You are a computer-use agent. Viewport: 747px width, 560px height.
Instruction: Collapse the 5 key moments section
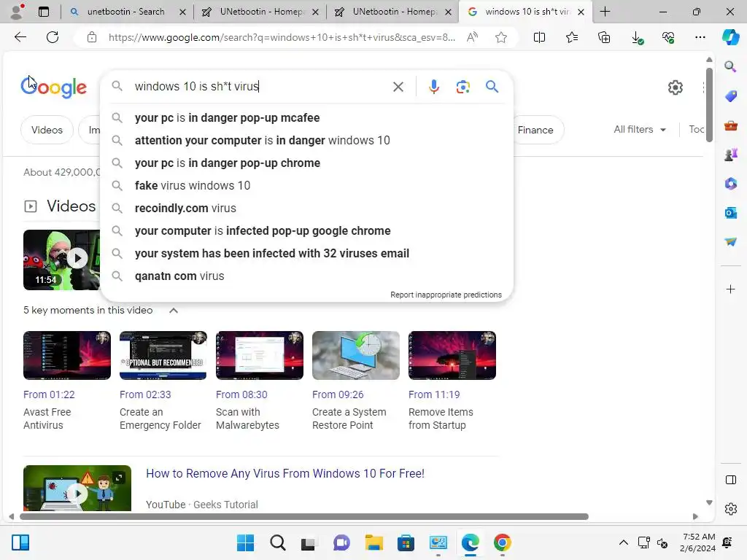click(x=174, y=311)
